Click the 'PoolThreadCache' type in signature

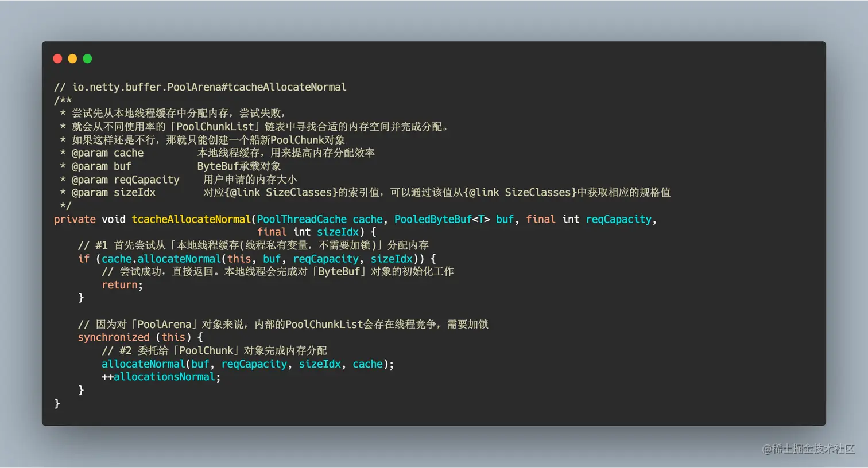[x=301, y=219]
